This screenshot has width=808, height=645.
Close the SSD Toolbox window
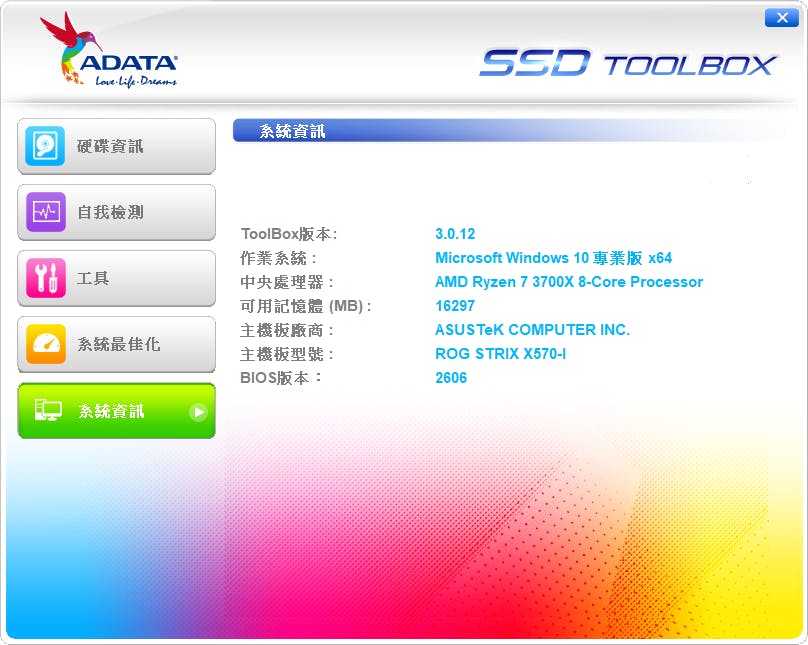(x=782, y=18)
